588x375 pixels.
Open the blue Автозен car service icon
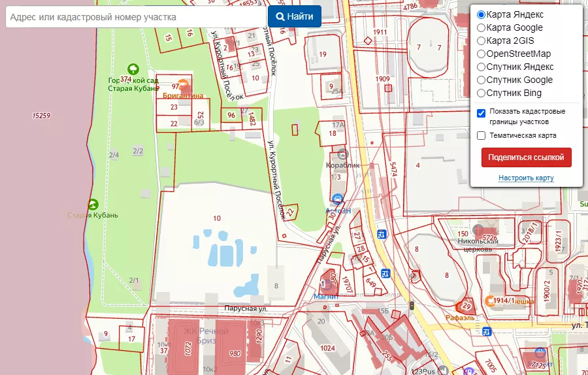click(337, 199)
